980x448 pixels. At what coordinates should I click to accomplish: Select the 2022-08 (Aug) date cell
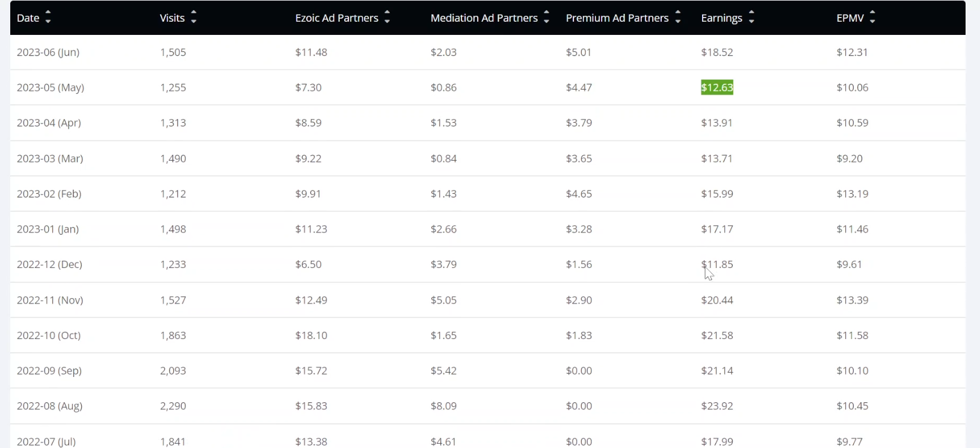click(49, 406)
